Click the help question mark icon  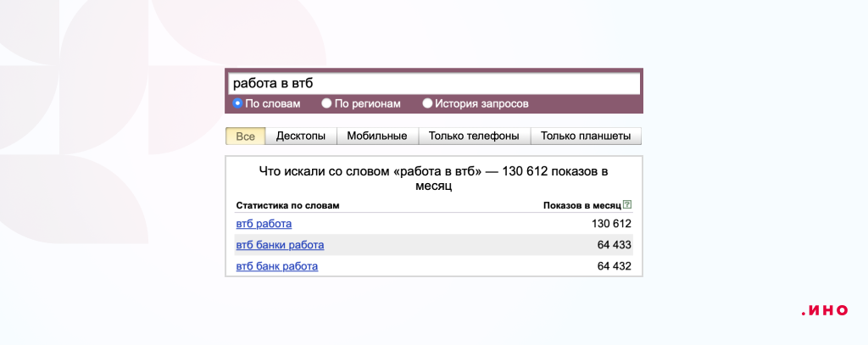(x=627, y=205)
